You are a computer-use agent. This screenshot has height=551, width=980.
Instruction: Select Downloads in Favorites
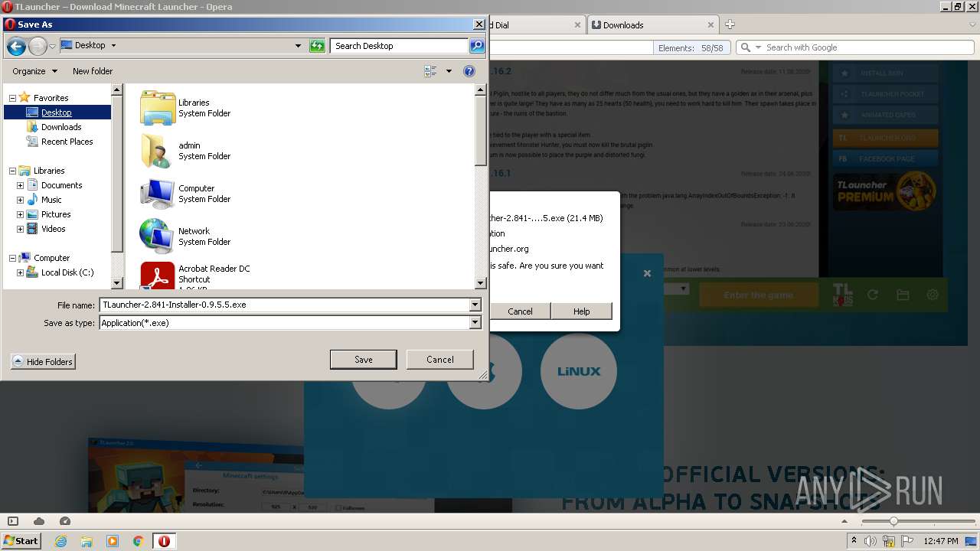[x=61, y=127]
